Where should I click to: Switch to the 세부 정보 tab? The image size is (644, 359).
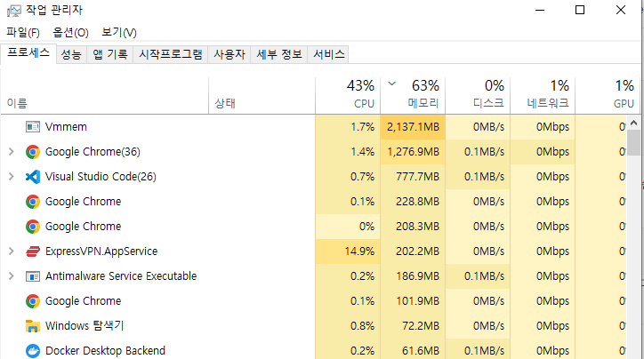(x=279, y=54)
